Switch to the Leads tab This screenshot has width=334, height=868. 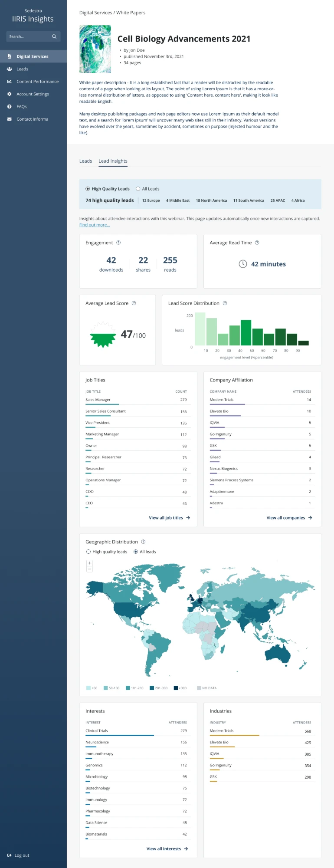[85, 161]
